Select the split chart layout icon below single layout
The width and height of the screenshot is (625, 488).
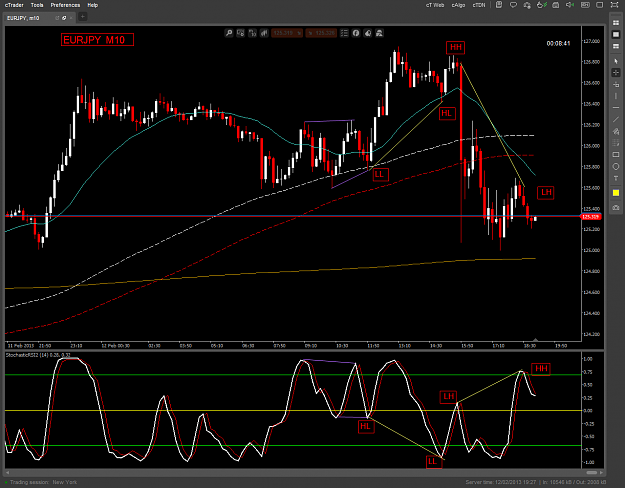pos(616,46)
